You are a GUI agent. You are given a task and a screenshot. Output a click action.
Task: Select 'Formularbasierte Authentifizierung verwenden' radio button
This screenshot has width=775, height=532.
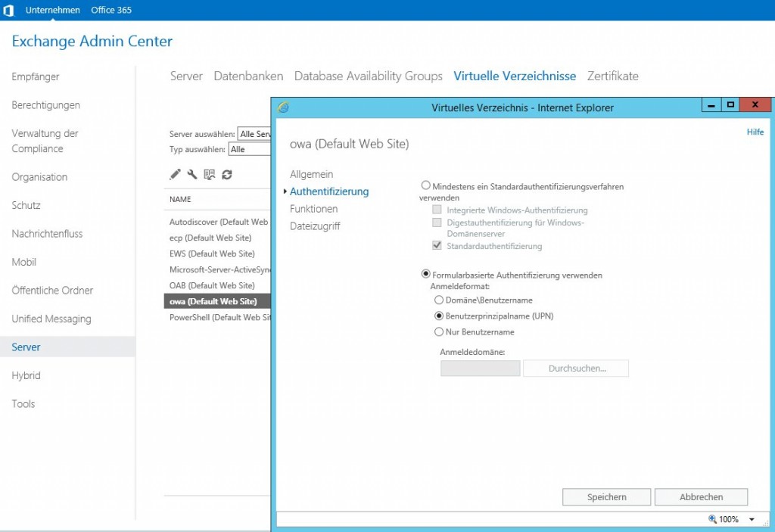click(425, 275)
